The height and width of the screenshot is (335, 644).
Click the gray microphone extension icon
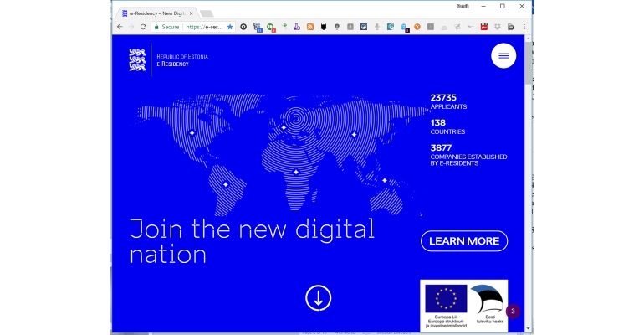pyautogui.click(x=376, y=27)
